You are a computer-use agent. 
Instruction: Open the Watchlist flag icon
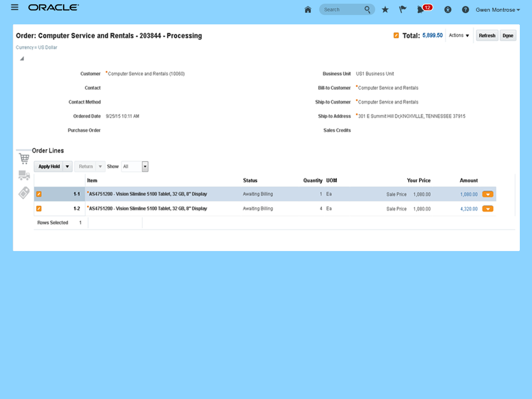(x=402, y=9)
